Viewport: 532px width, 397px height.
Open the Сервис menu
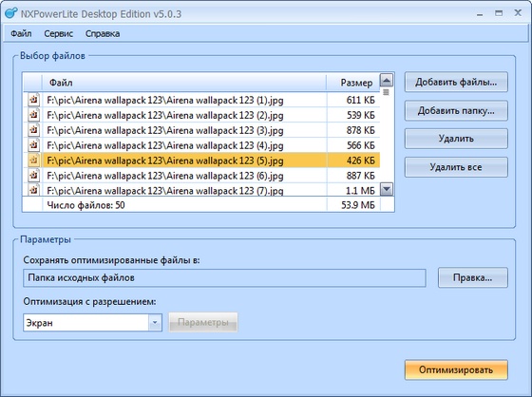pyautogui.click(x=58, y=33)
